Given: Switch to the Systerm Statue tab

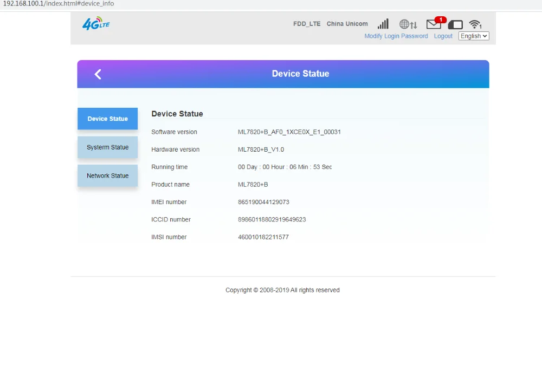Looking at the screenshot, I should (107, 147).
